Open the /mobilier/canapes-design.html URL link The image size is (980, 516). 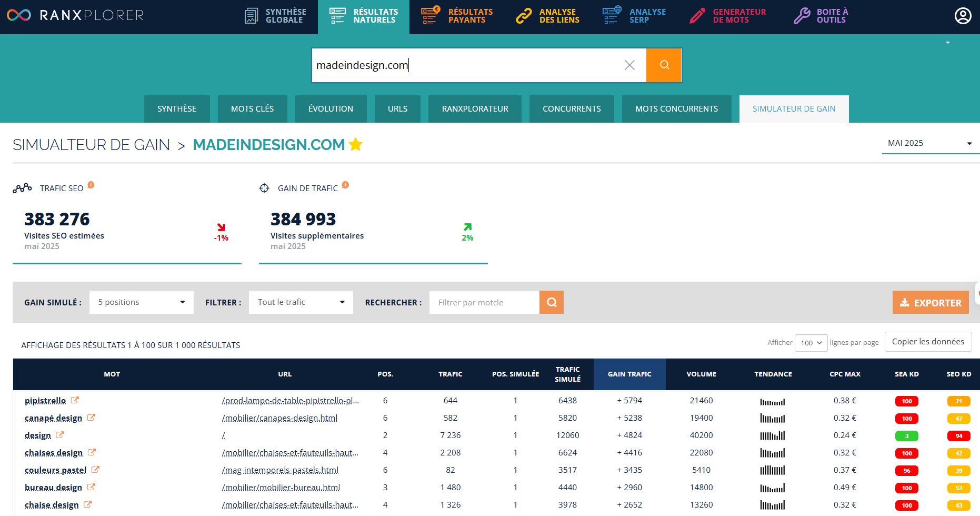[279, 418]
